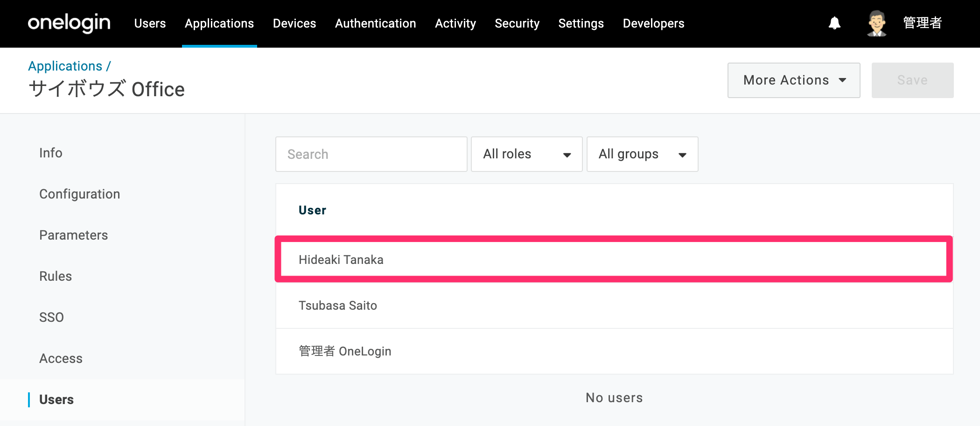
Task: Expand the All groups dropdown
Action: tap(642, 154)
